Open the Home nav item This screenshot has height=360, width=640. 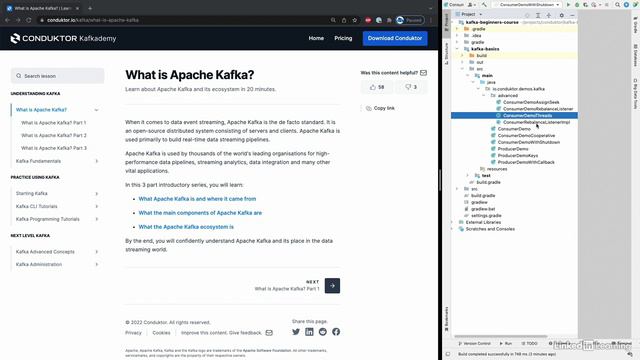tap(316, 38)
